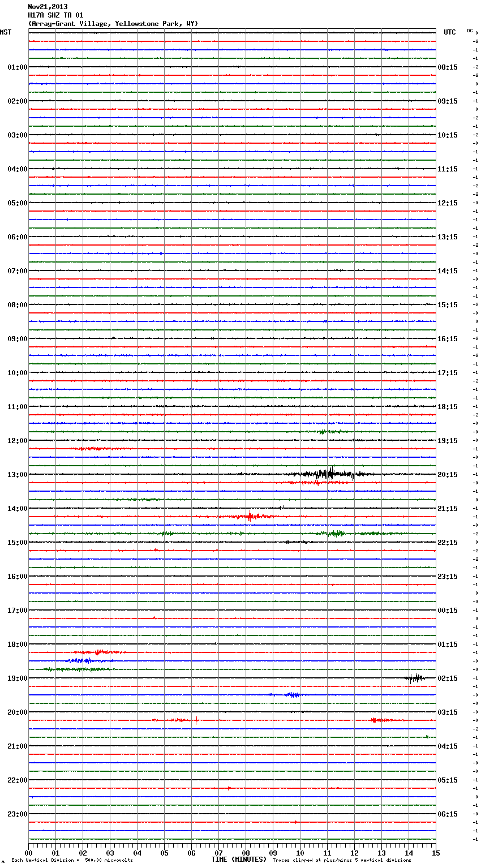This screenshot has height=868, width=481.
Task: Click the 15 minute tick label on bottom axis
Action: 436,853
